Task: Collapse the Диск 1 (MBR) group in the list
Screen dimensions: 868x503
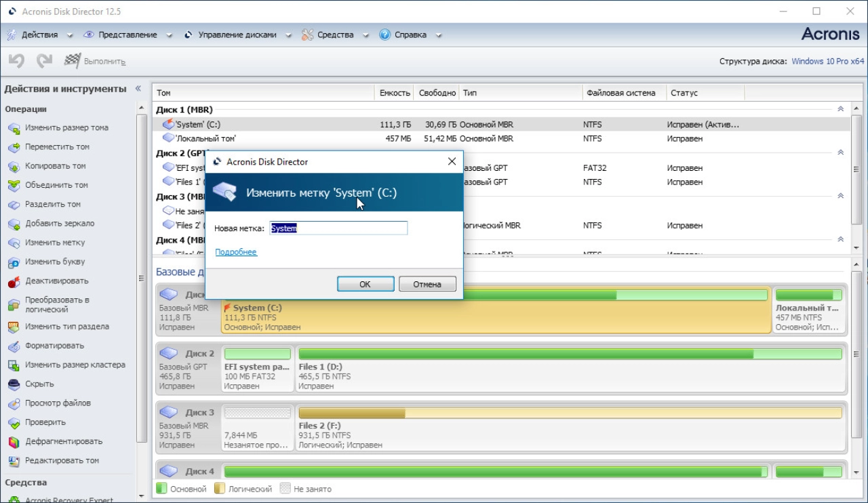Action: [840, 109]
